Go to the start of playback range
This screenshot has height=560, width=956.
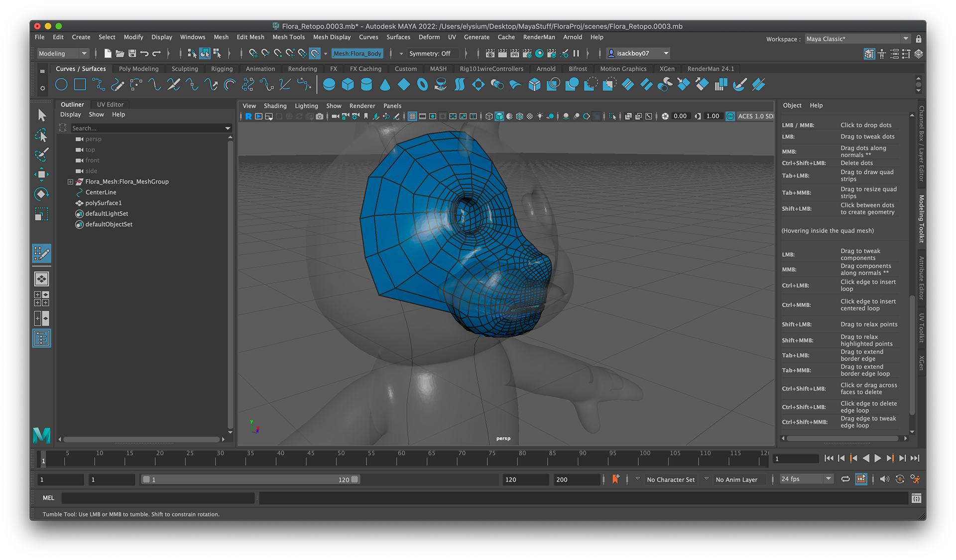click(x=829, y=458)
